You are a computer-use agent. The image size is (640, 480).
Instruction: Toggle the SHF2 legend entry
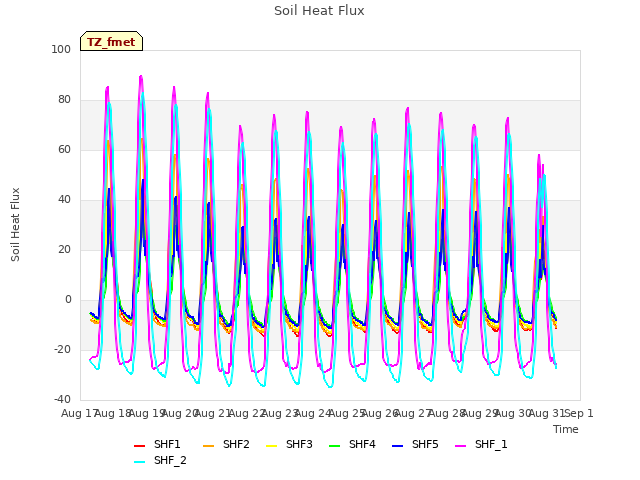(x=226, y=444)
